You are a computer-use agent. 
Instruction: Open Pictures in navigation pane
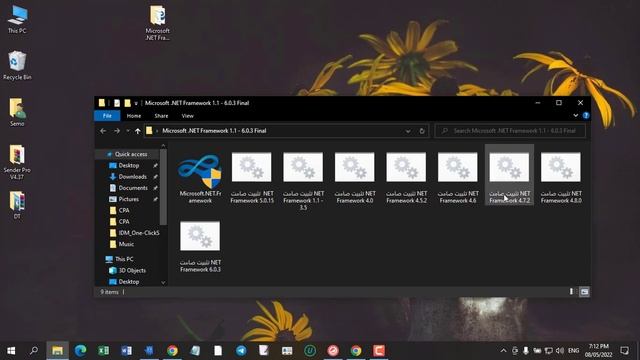pyautogui.click(x=129, y=199)
